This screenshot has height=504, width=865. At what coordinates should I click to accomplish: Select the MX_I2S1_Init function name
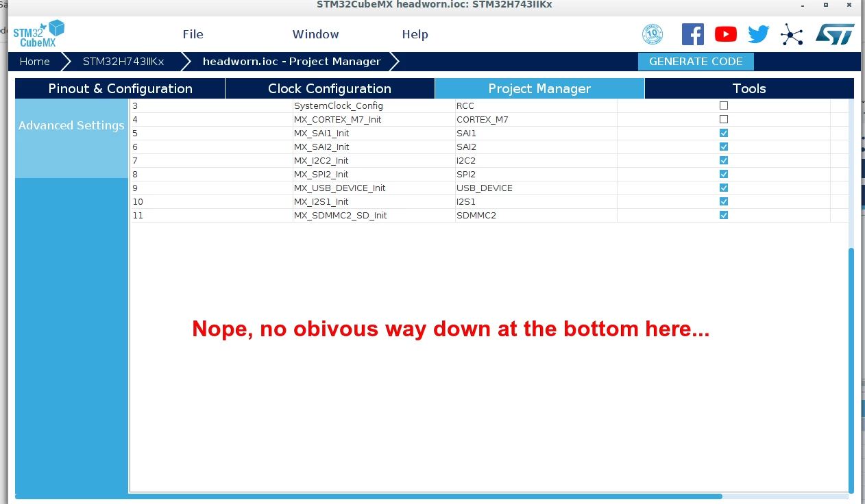click(x=321, y=202)
